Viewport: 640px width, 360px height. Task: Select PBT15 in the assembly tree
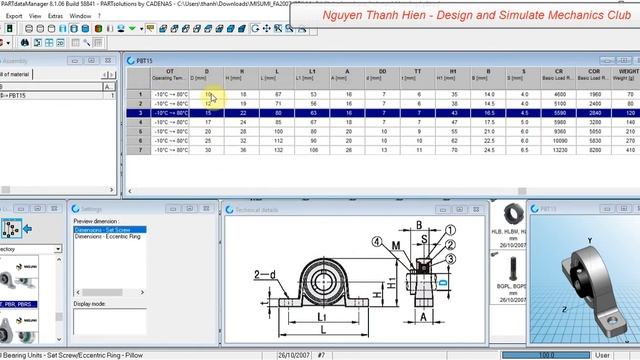16,96
